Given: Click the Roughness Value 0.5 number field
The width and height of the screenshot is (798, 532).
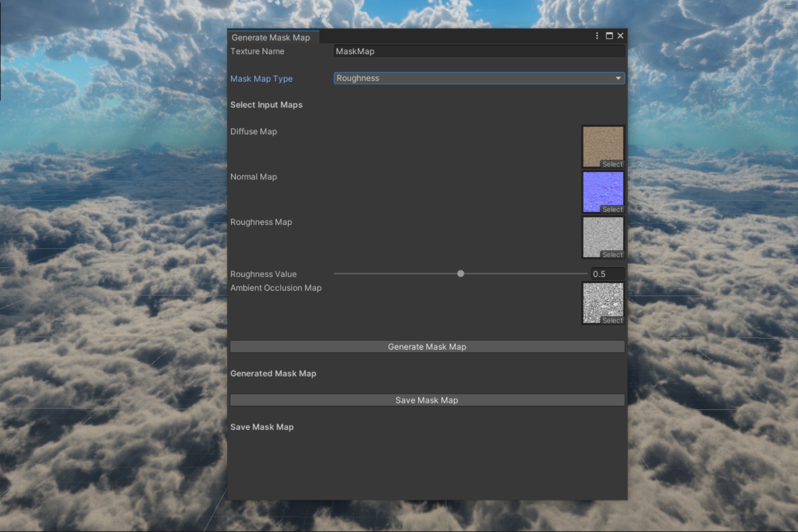Looking at the screenshot, I should (607, 274).
